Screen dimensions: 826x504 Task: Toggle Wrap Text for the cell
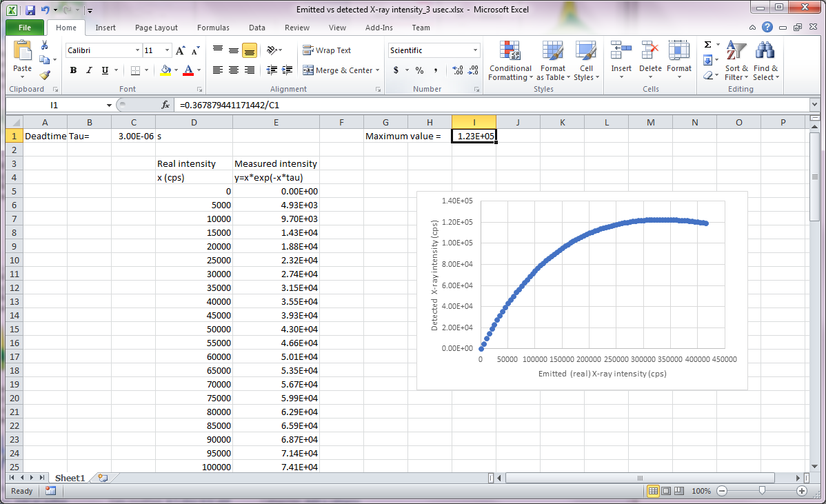327,50
